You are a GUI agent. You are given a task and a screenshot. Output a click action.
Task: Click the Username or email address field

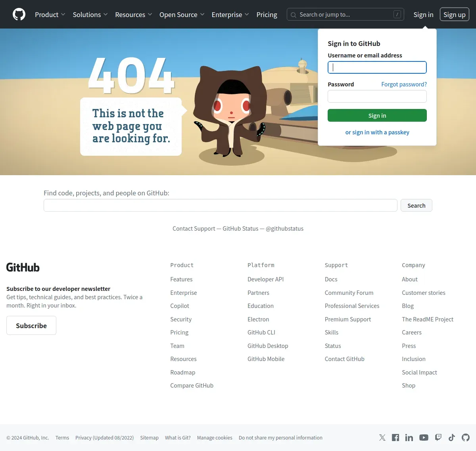click(377, 67)
